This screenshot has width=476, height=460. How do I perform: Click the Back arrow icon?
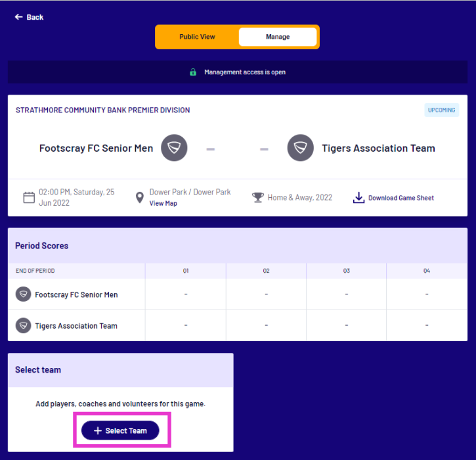click(18, 17)
